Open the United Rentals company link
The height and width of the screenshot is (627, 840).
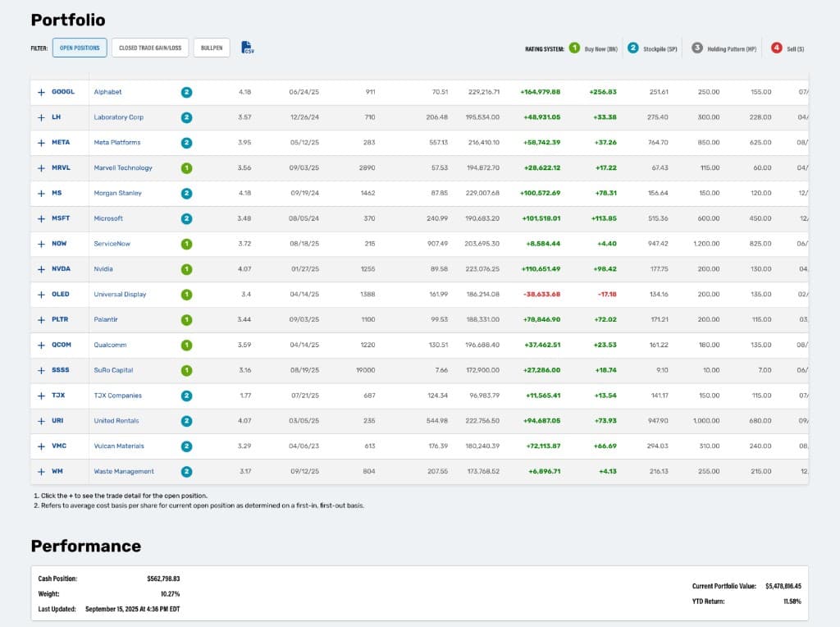[x=116, y=421]
